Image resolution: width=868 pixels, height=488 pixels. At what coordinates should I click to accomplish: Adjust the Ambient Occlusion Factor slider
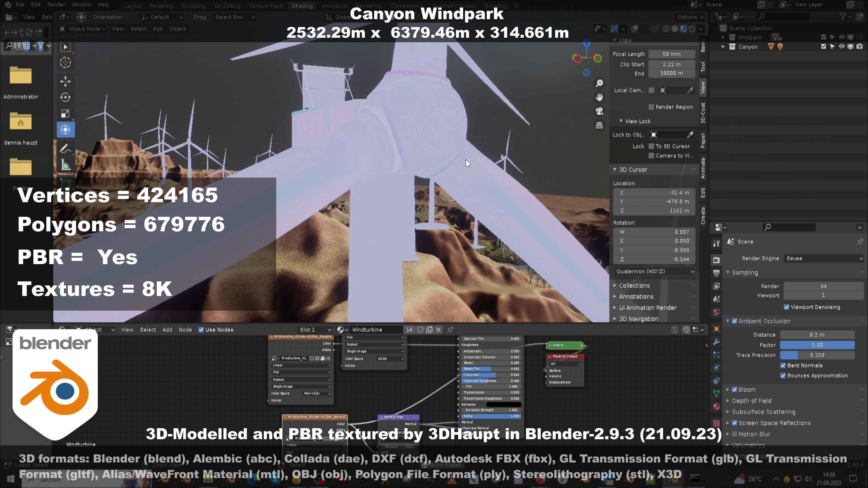[x=817, y=345]
